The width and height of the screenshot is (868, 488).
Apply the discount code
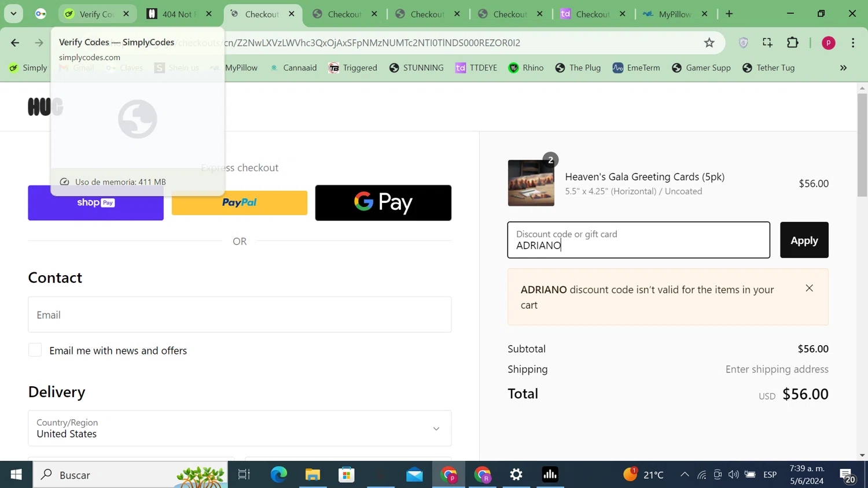804,240
